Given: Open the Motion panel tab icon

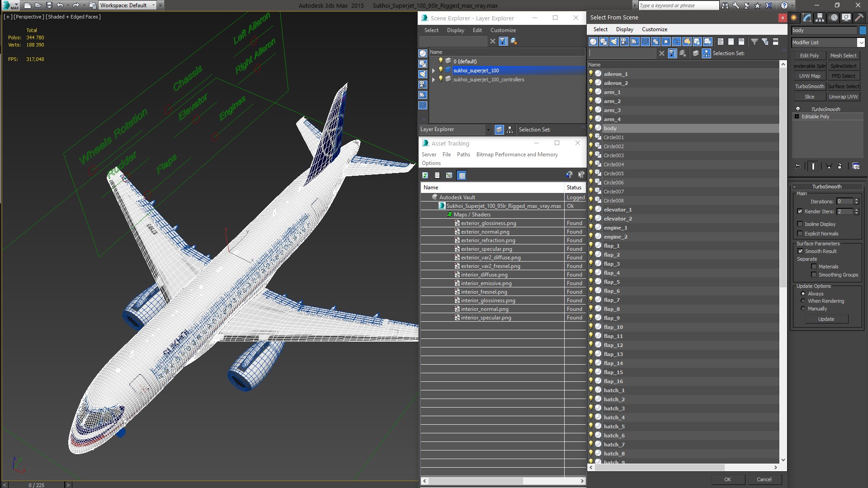Looking at the screenshot, I should 834,18.
